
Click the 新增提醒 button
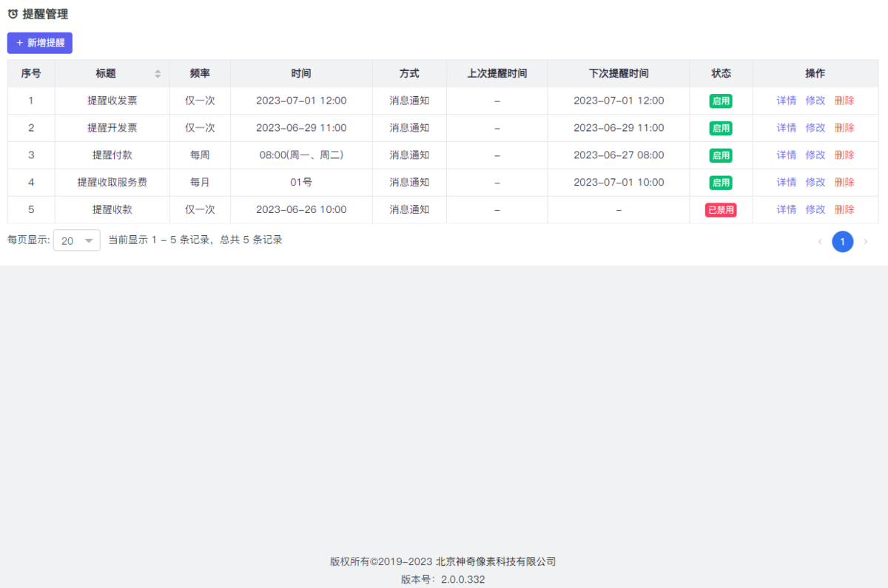[39, 43]
